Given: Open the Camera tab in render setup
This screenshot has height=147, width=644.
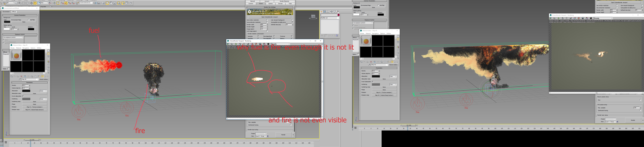Looking at the screenshot, I should coord(271,4).
